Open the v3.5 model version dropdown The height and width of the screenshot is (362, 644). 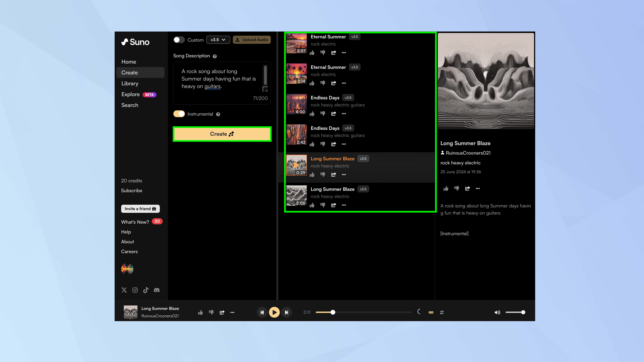[218, 40]
